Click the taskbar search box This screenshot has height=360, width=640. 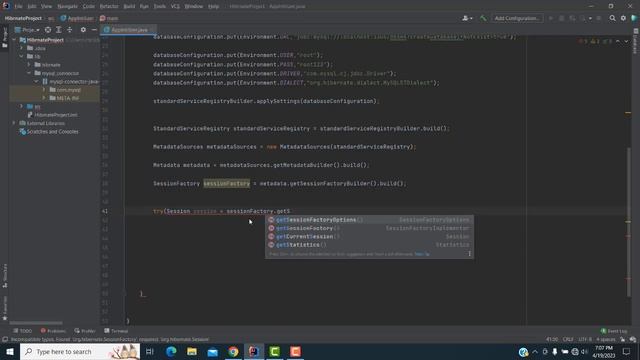pyautogui.click(x=80, y=351)
